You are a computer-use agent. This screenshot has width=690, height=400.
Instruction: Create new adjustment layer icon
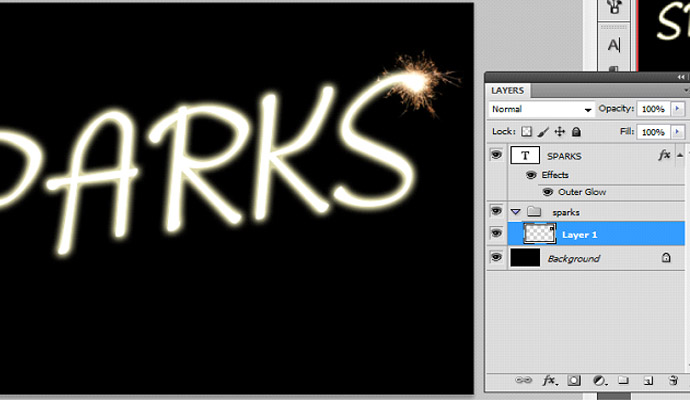598,380
